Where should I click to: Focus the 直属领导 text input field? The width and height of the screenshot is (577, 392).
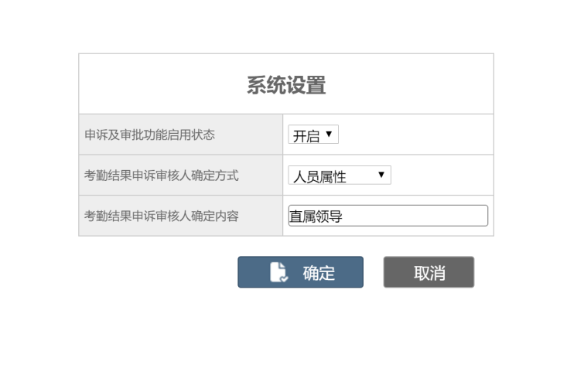(388, 216)
